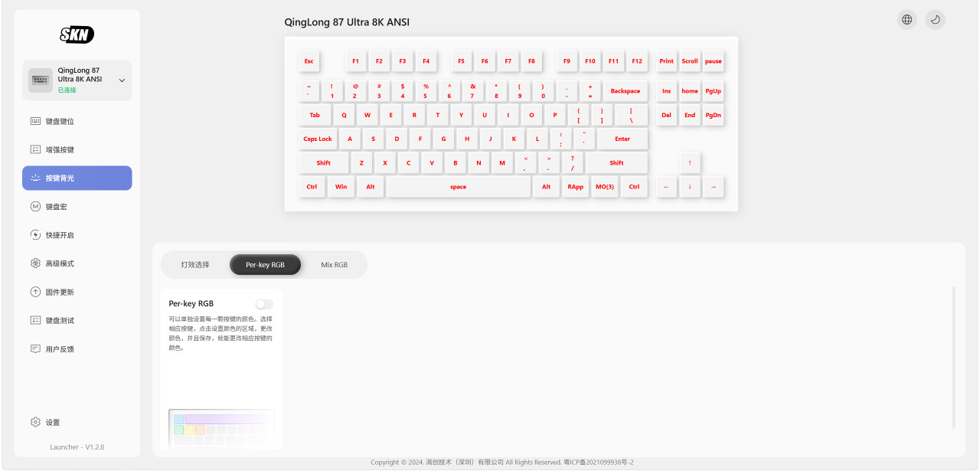The image size is (980, 471).
Task: Select the PgDn key
Action: point(714,115)
